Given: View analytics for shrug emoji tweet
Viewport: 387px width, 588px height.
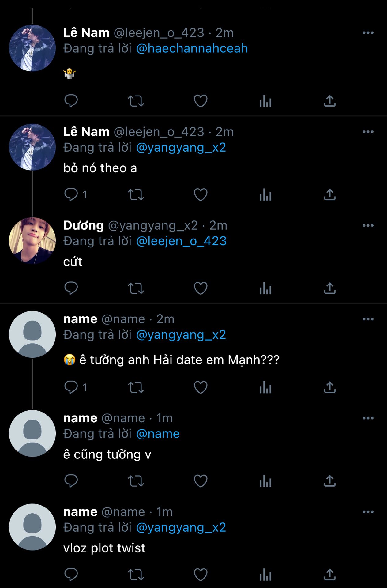Looking at the screenshot, I should pyautogui.click(x=265, y=101).
